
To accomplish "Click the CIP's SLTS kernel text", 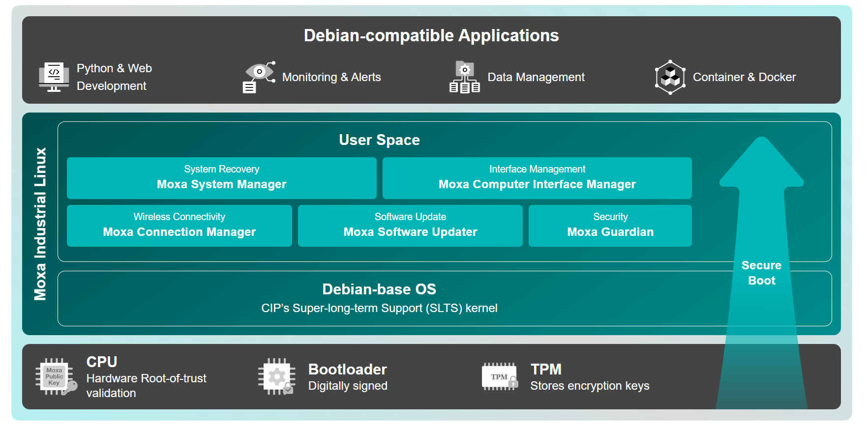I will 379,308.
